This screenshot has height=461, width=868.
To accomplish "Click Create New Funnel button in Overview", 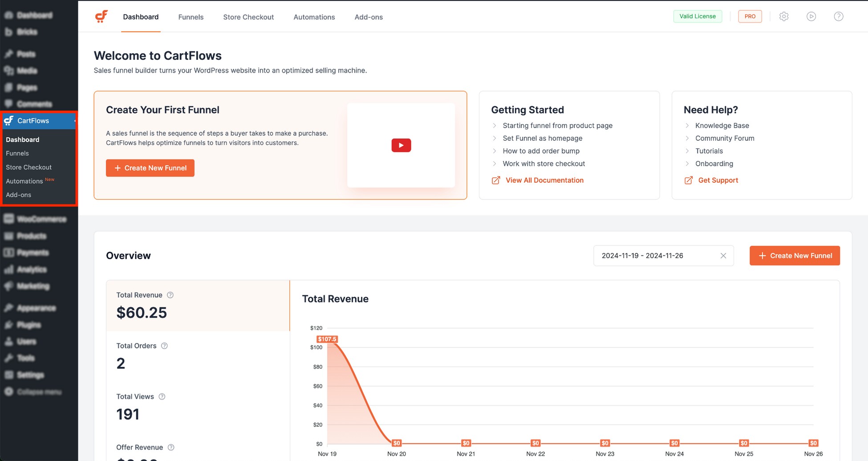I will pyautogui.click(x=795, y=256).
